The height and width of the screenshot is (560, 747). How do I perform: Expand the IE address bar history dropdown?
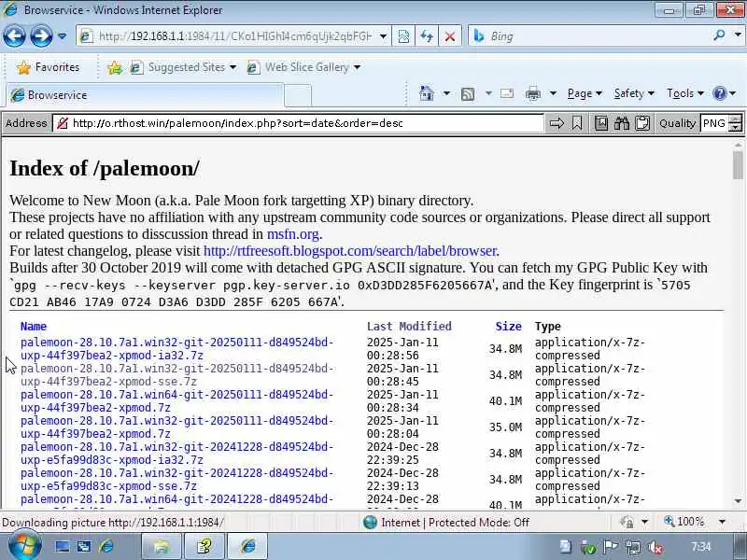pos(383,36)
